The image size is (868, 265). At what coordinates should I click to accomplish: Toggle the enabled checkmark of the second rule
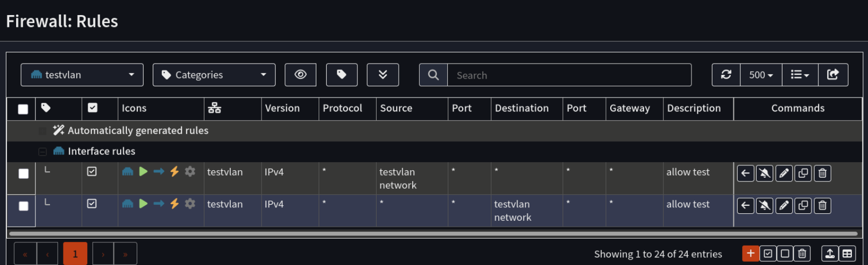point(92,204)
